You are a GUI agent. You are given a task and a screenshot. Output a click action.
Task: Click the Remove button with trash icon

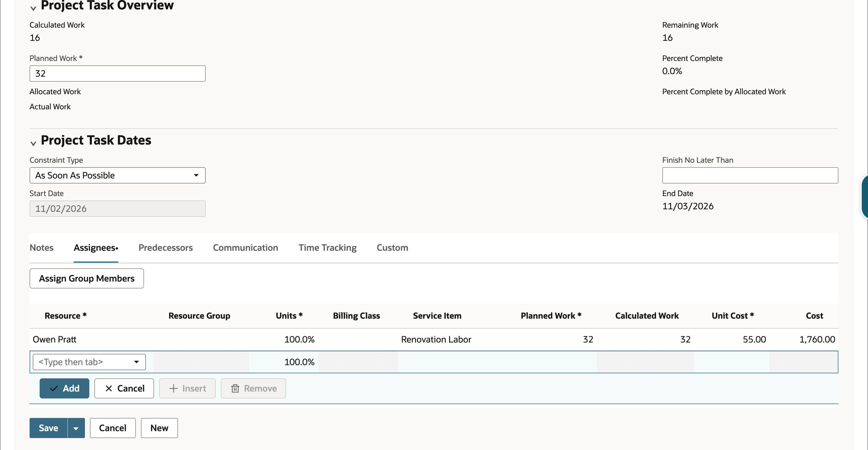(253, 388)
